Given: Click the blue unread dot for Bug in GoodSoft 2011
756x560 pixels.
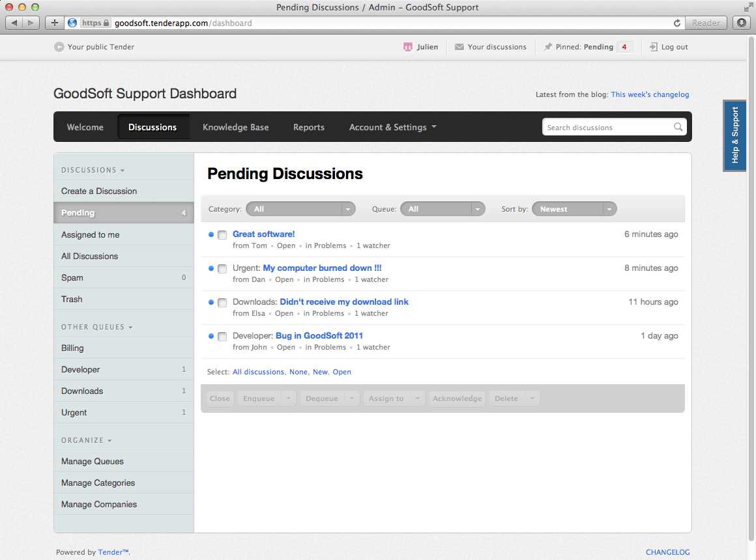Looking at the screenshot, I should (211, 336).
